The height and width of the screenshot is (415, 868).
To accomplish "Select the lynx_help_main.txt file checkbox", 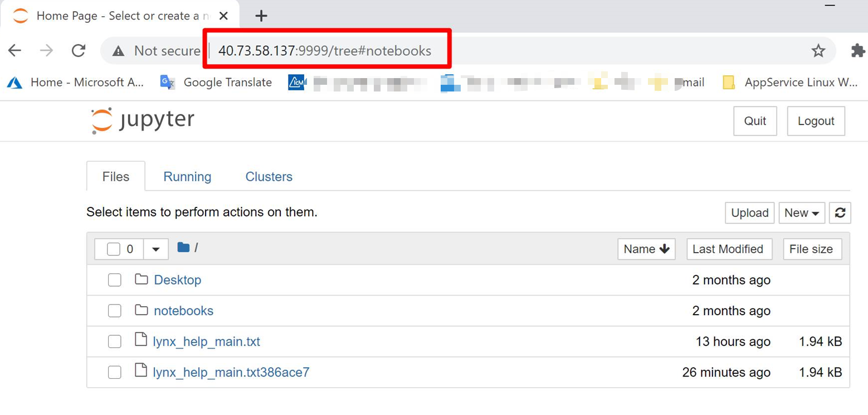I will [114, 341].
